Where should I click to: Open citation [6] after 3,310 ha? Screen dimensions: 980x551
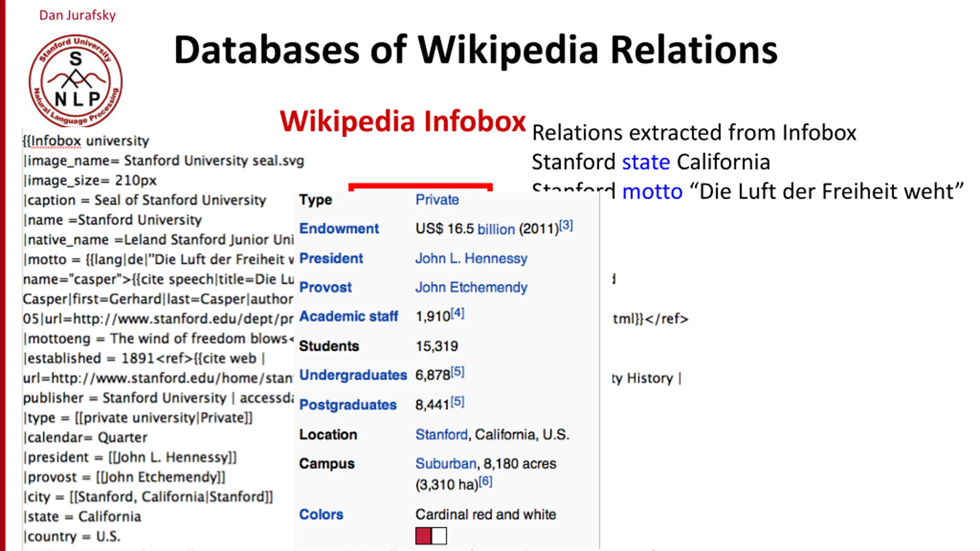pyautogui.click(x=485, y=481)
